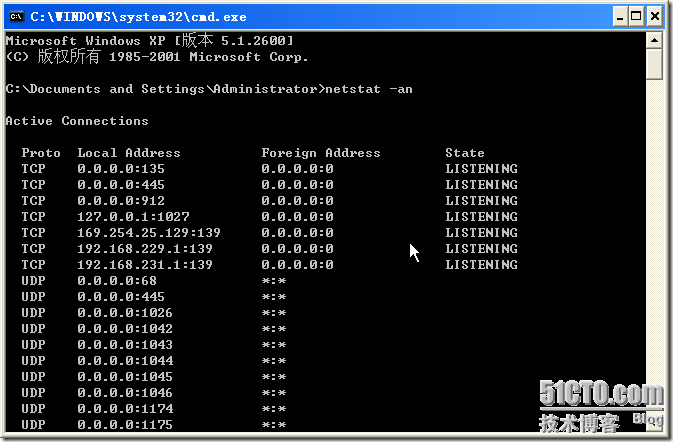Click LISTENING state of 127.0.0.1:1027 row

481,217
